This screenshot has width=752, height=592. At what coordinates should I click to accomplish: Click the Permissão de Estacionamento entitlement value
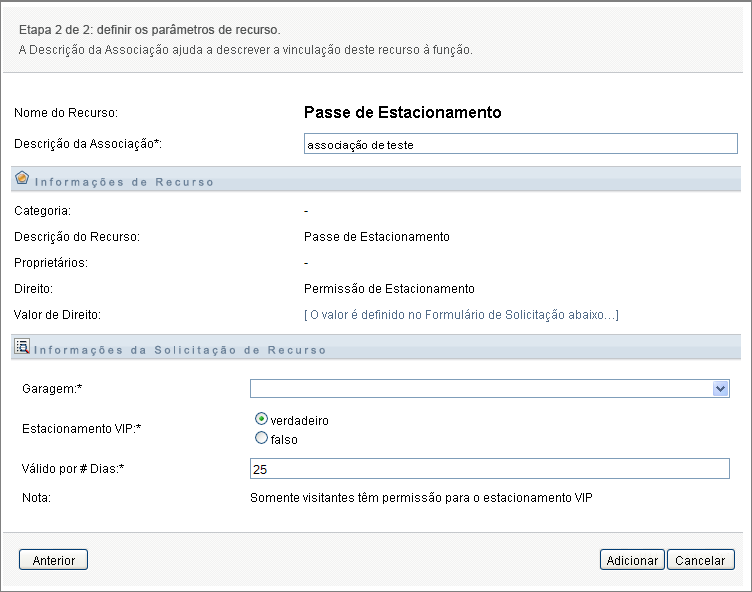388,289
